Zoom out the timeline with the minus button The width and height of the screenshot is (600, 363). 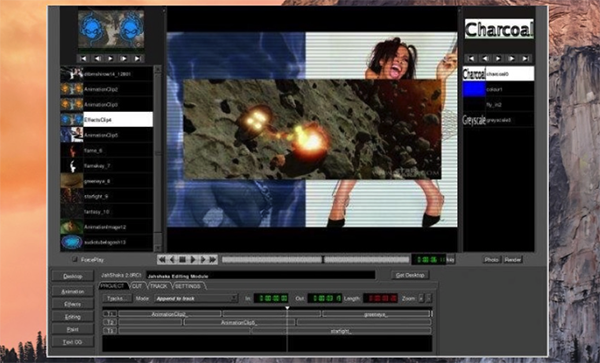[429, 298]
